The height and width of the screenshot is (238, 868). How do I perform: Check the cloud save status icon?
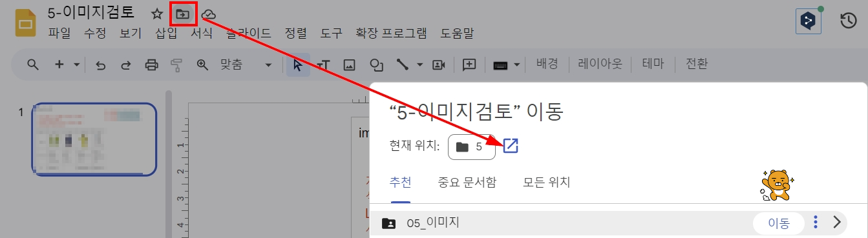coord(209,14)
